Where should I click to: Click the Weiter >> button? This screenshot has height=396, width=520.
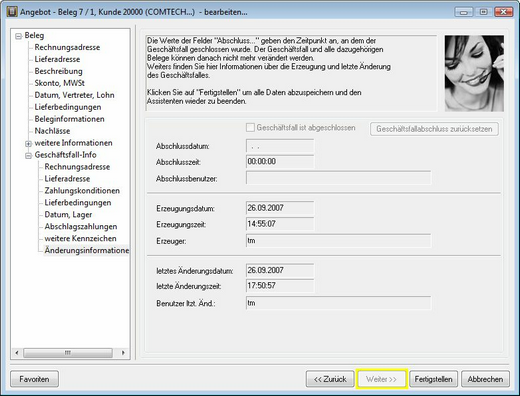[x=382, y=379]
